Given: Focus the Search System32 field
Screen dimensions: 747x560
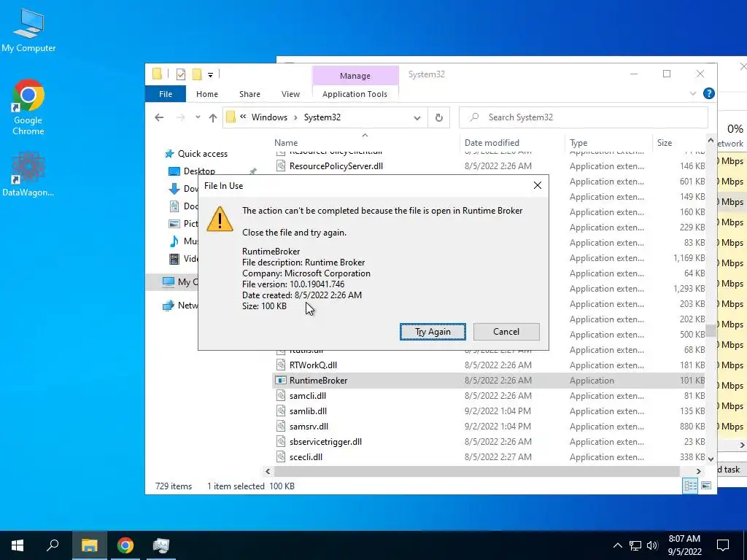Looking at the screenshot, I should (x=583, y=117).
